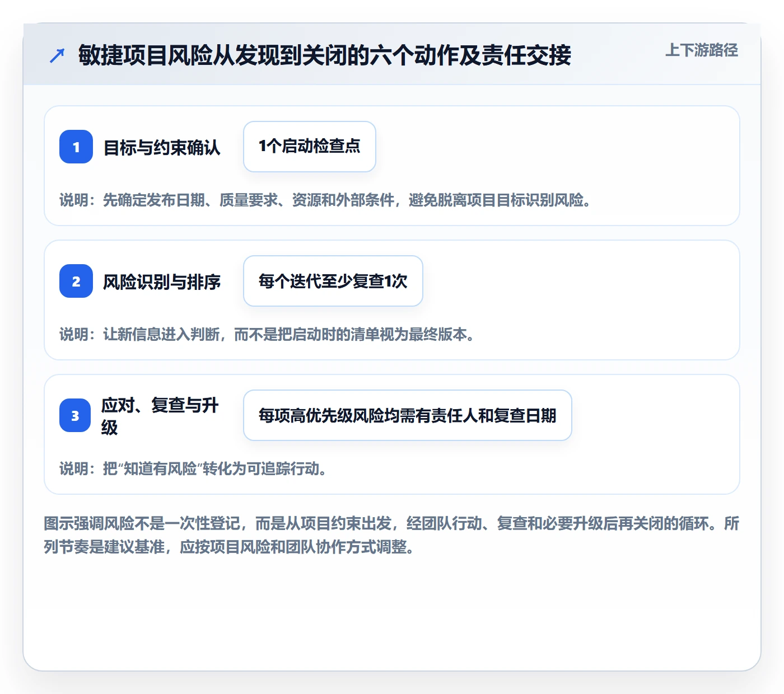Click the footer paragraph starting "图示强调风险不是一次性登记"

[x=392, y=535]
